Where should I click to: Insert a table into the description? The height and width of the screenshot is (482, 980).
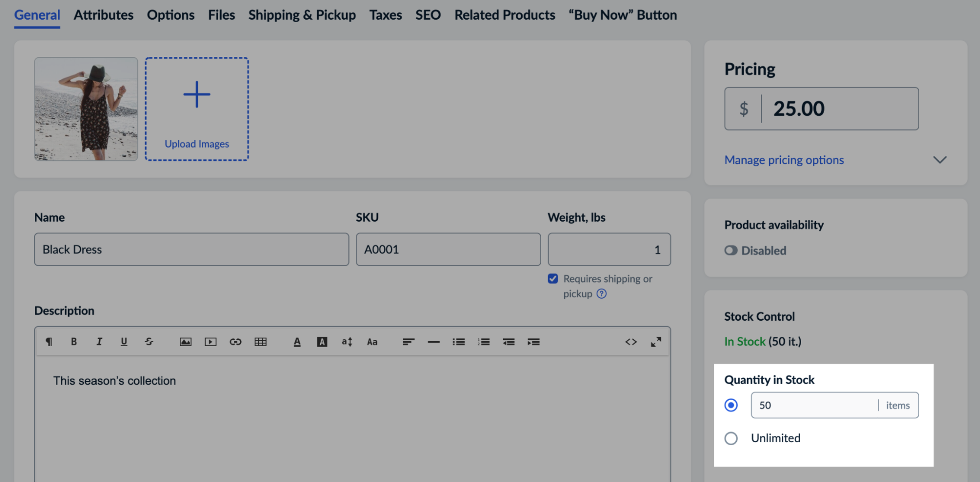[261, 342]
